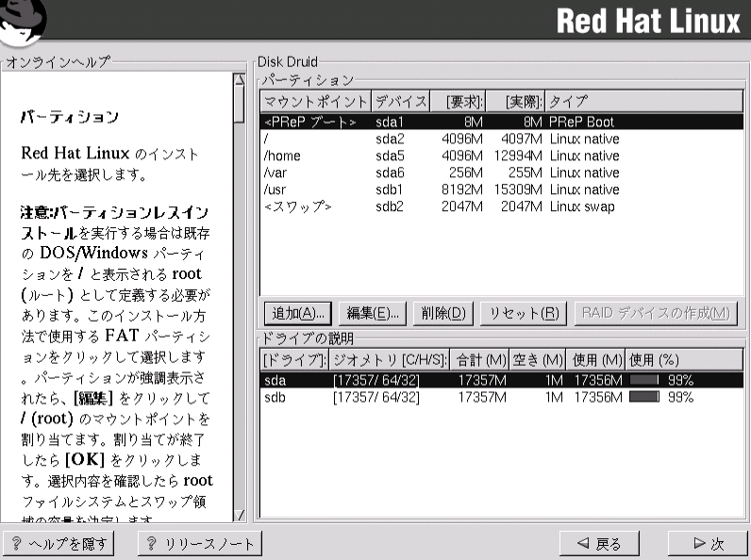This screenshot has width=751, height=560.
Task: Select the スワップ swap partition row
Action: point(500,206)
